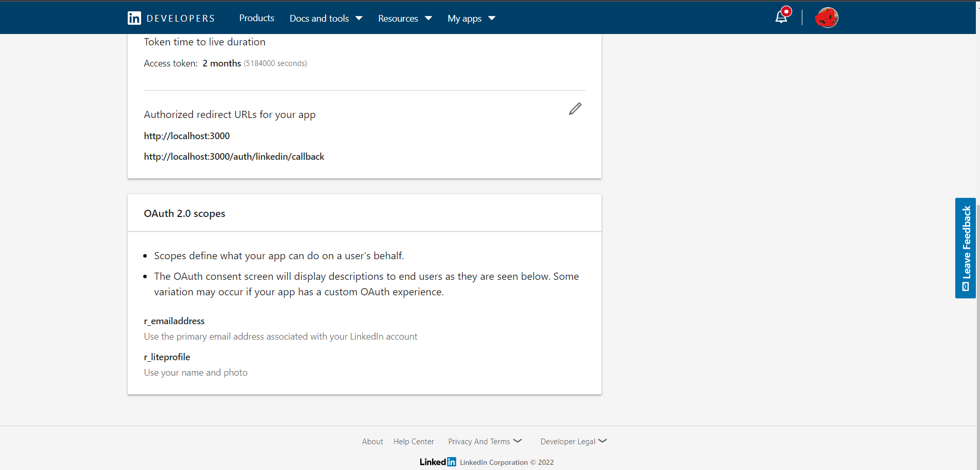
Task: Expand the Docs and tools dropdown
Action: [326, 18]
